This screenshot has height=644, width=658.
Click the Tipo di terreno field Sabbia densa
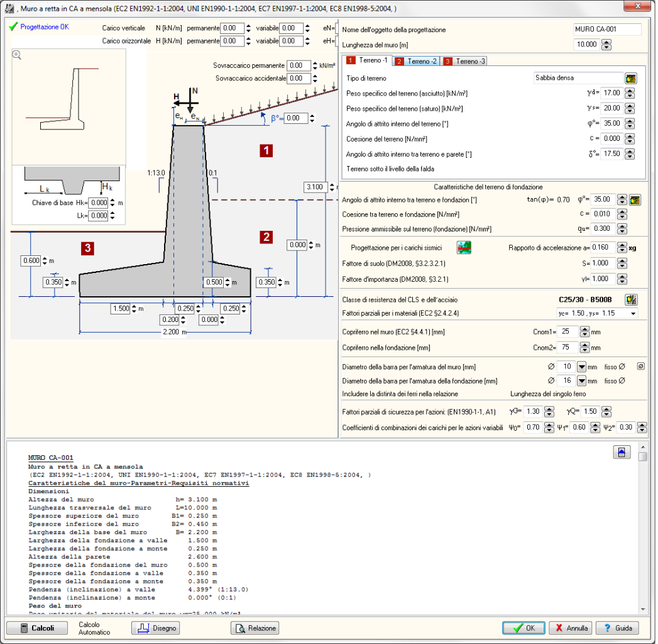pos(578,78)
